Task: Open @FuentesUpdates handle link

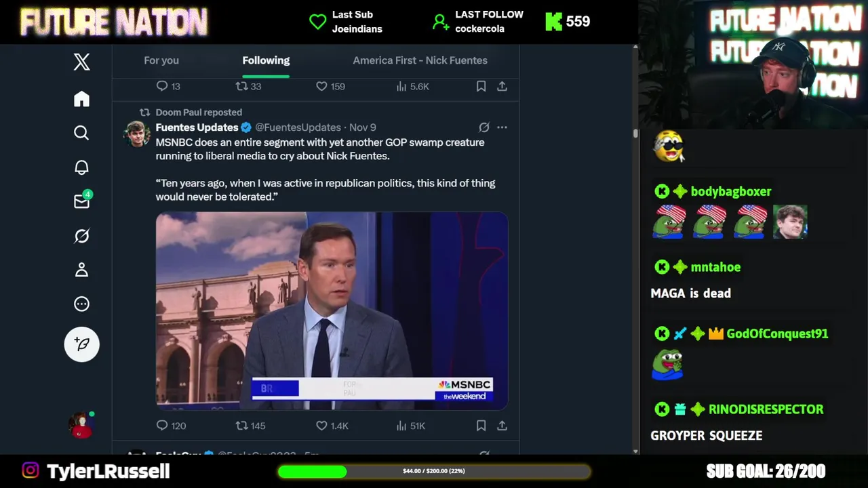Action: [298, 127]
